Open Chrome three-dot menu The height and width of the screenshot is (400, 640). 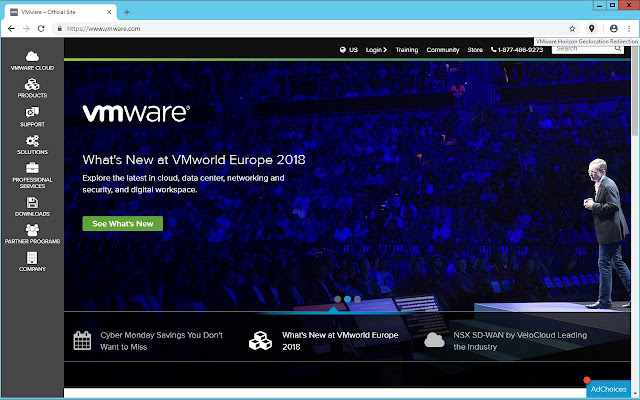point(629,29)
